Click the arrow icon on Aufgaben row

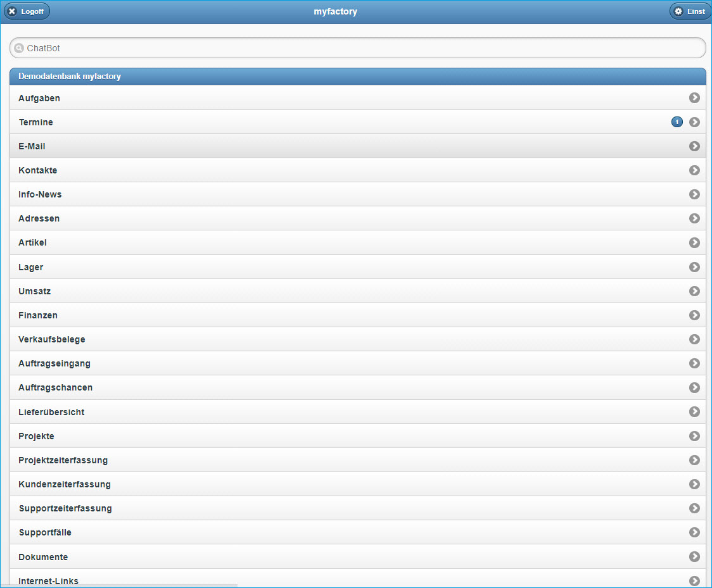[694, 97]
